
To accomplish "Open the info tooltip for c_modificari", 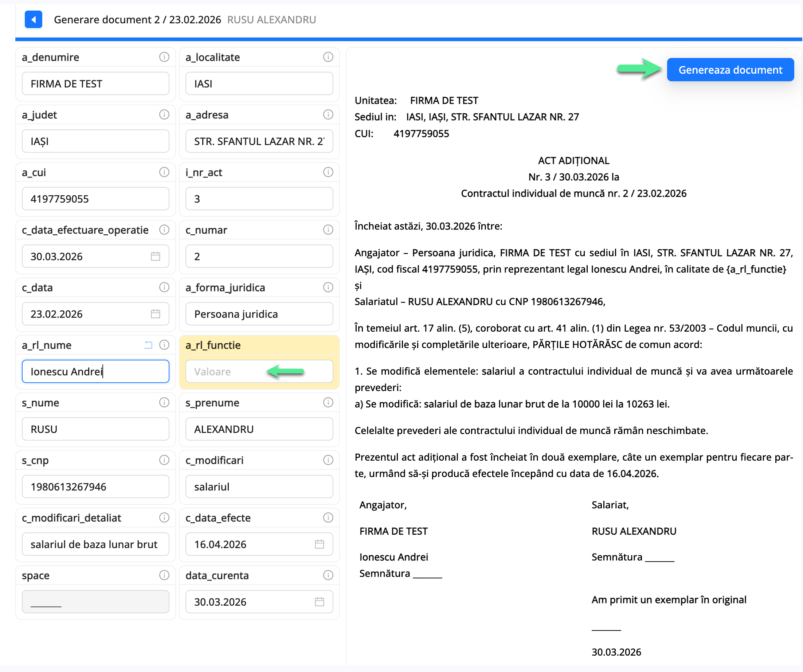I will coord(328,460).
